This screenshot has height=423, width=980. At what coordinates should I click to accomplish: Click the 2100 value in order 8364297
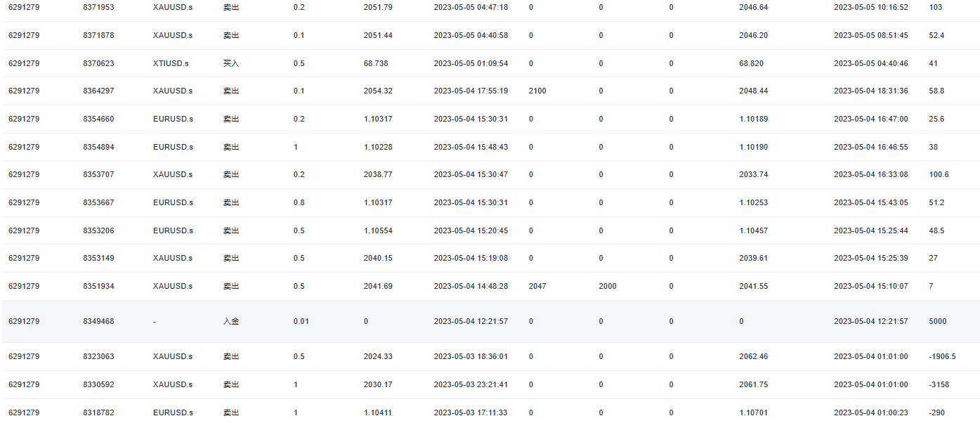537,91
